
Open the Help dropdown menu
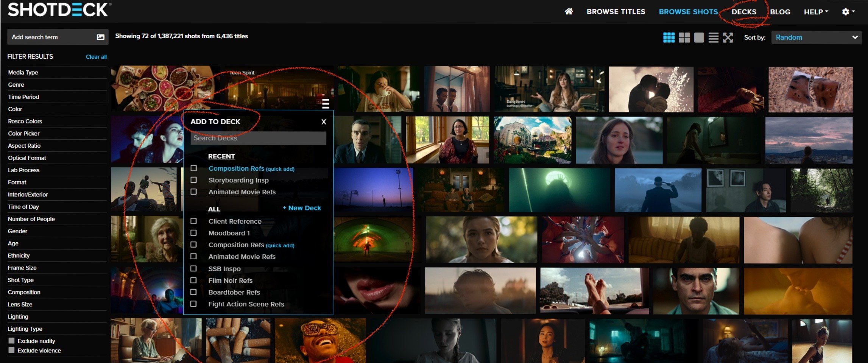(x=816, y=12)
